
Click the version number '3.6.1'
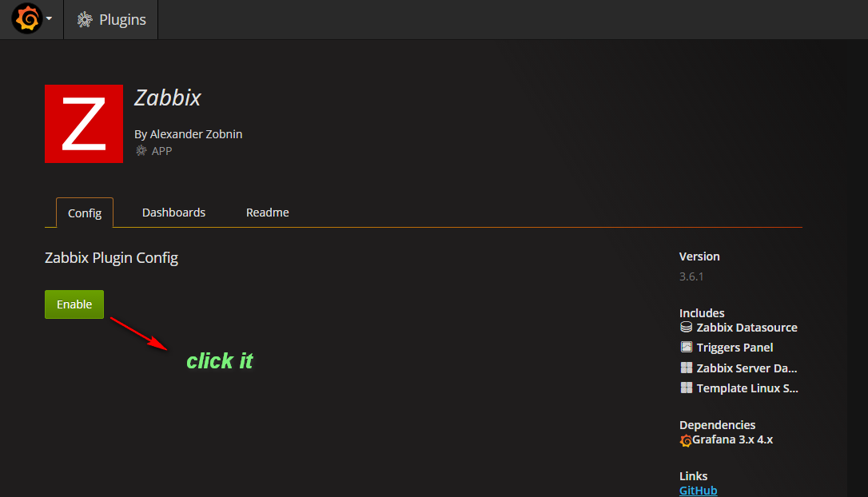coord(691,276)
